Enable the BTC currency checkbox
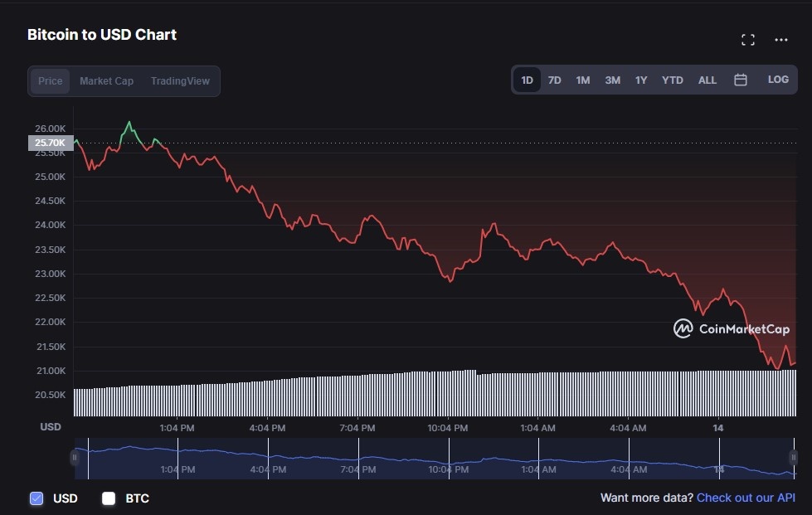The image size is (812, 515). click(109, 498)
